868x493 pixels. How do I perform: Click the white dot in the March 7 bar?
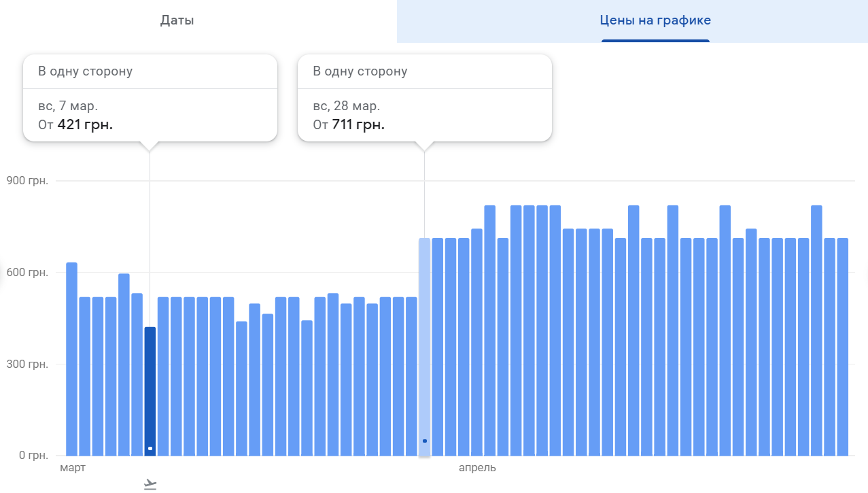coord(150,448)
